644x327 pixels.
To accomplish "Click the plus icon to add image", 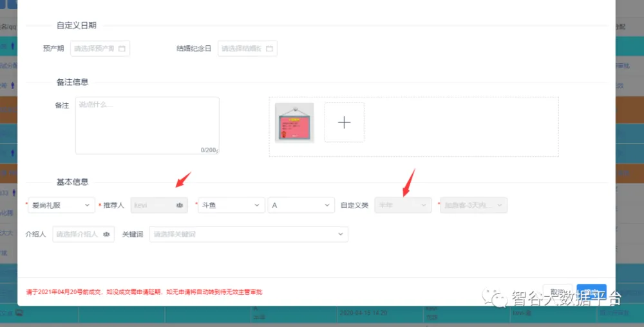I will point(344,123).
